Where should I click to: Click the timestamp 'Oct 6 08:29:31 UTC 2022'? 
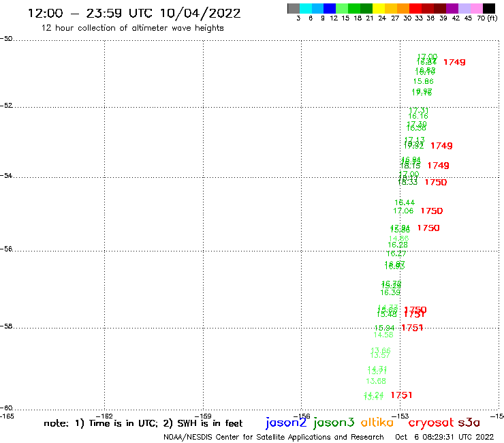[444, 437]
